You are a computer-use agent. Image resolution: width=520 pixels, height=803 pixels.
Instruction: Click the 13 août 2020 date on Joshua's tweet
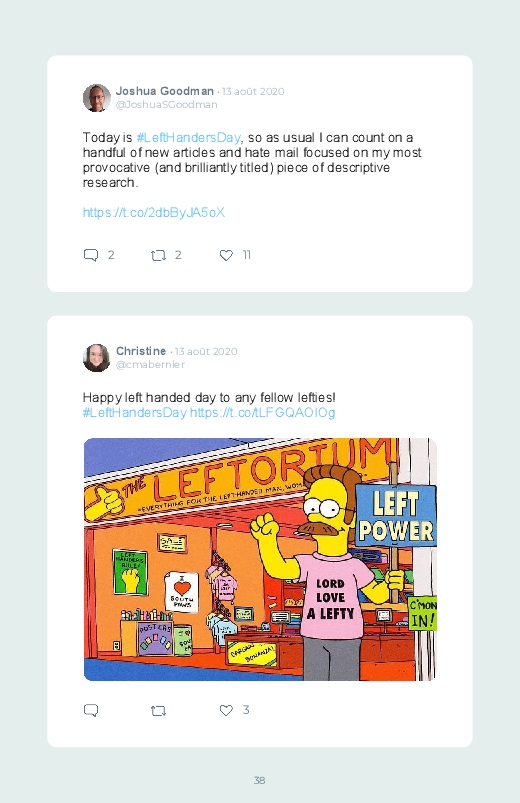tap(253, 92)
